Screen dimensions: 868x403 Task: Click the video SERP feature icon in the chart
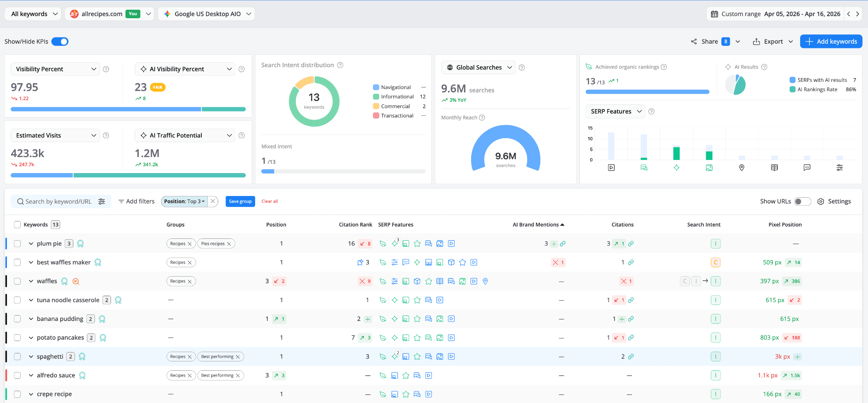pos(611,167)
